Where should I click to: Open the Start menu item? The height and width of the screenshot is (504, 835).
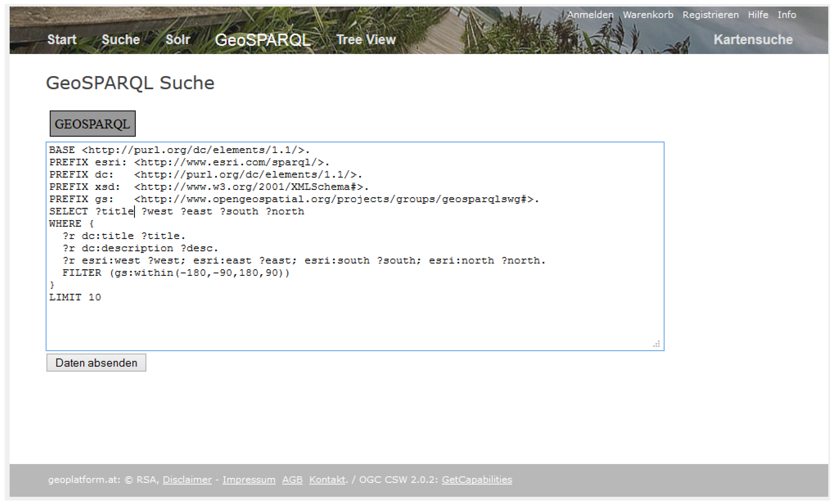(x=62, y=40)
